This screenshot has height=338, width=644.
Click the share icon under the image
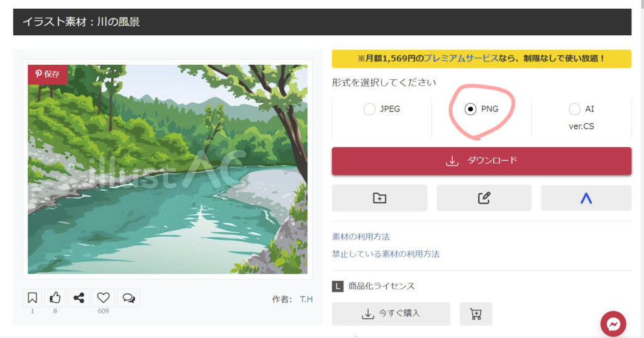tap(79, 298)
